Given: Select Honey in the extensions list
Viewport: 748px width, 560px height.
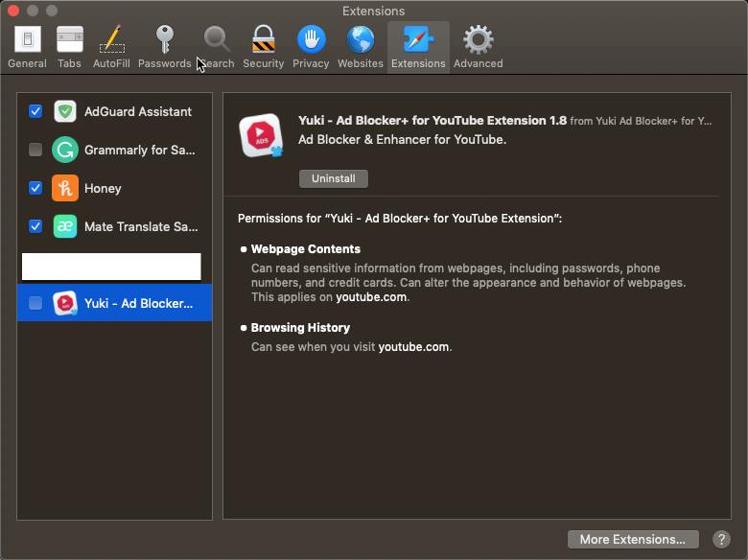Looking at the screenshot, I should [103, 188].
